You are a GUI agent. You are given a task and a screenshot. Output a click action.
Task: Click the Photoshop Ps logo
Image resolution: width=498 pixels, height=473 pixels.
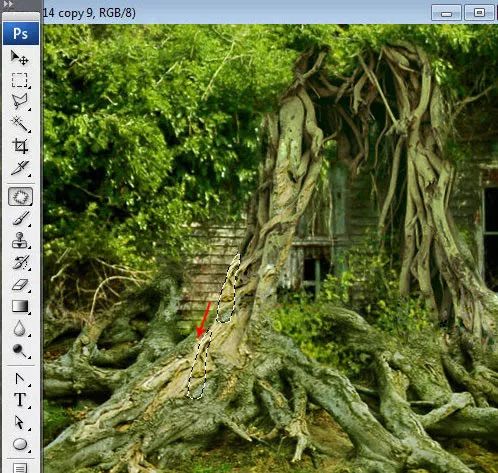point(21,34)
